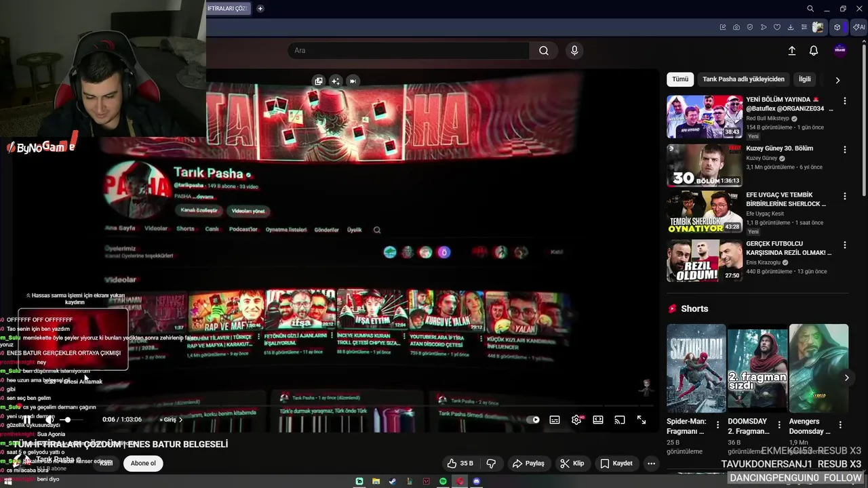
Task: Open Kuzey Güney 30. Bölüm thumbnail
Action: [x=705, y=165]
